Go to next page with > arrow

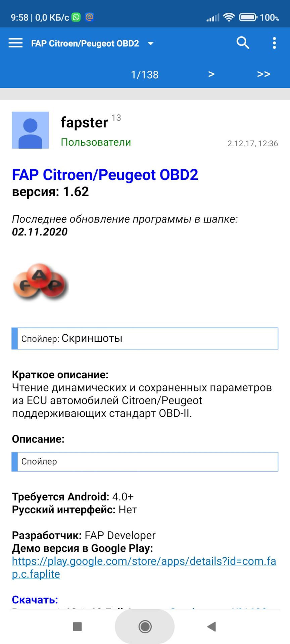tap(211, 74)
